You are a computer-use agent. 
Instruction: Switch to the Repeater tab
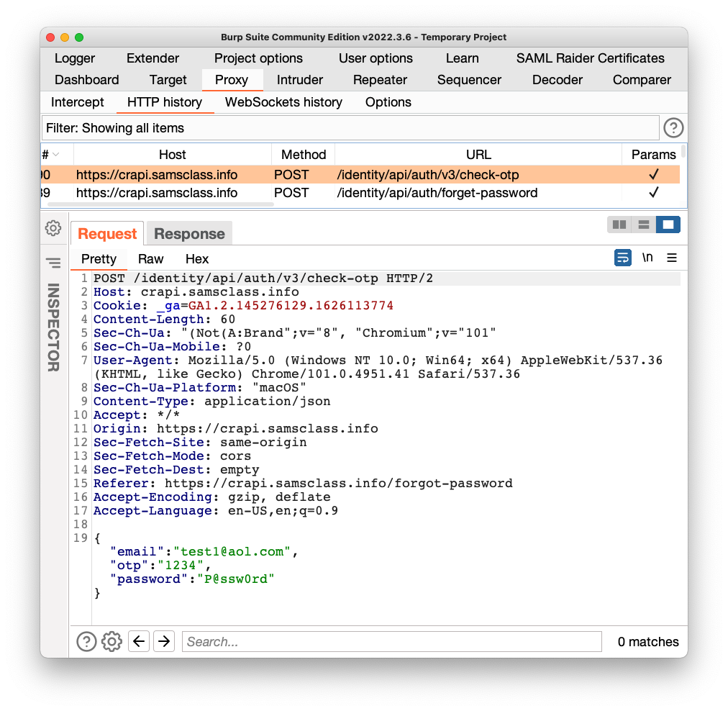point(381,80)
